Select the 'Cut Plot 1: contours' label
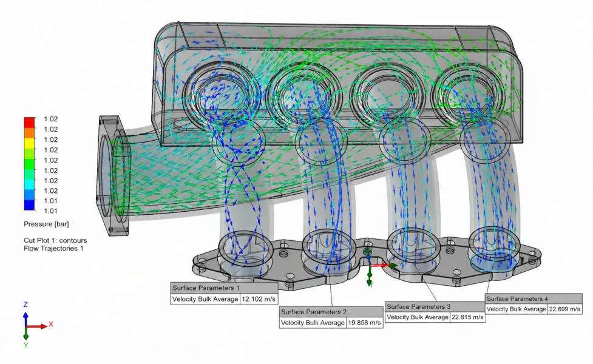This screenshot has height=364, width=593. (x=55, y=240)
